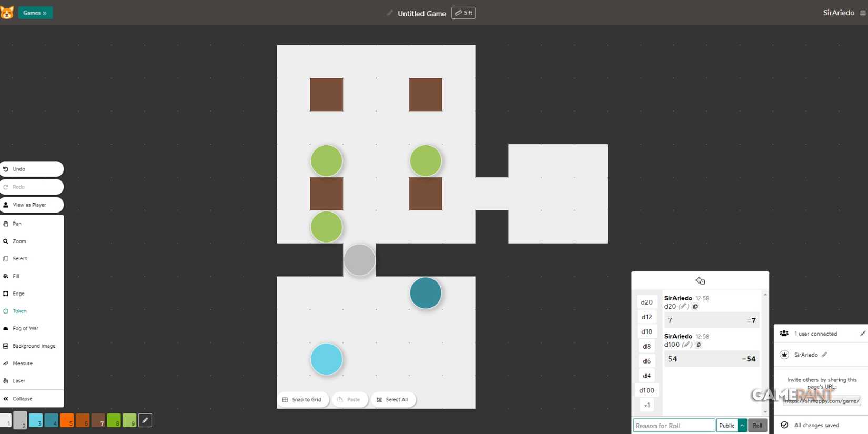
Task: Open the 5 ft grid scale setting
Action: [463, 13]
